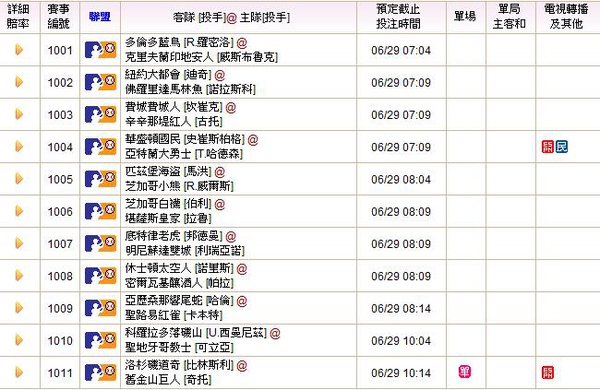
Task: Click home team 聖地牙哥教士 in row 1010
Action: point(158,348)
